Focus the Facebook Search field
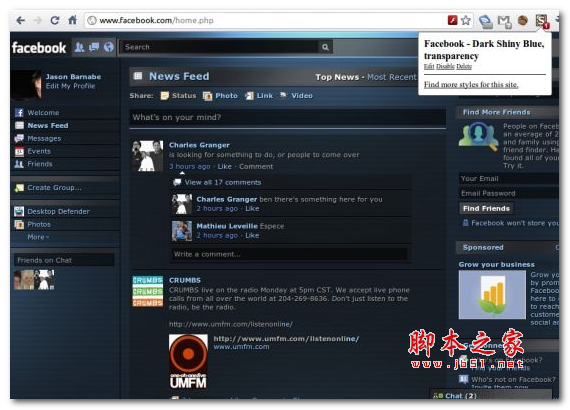Image resolution: width=570 pixels, height=410 pixels. [x=220, y=47]
